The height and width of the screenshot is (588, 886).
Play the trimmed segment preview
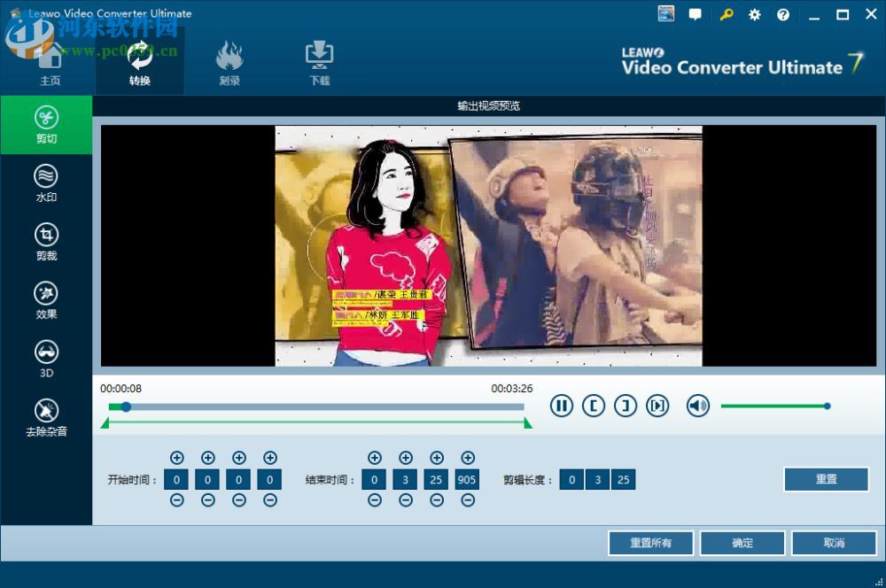657,406
